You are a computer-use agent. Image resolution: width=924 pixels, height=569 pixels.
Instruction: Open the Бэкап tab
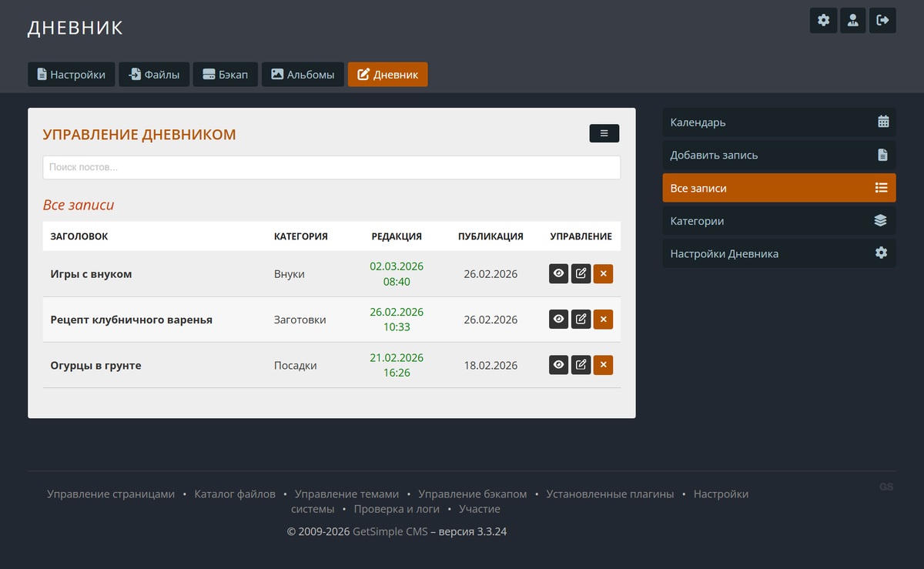226,75
